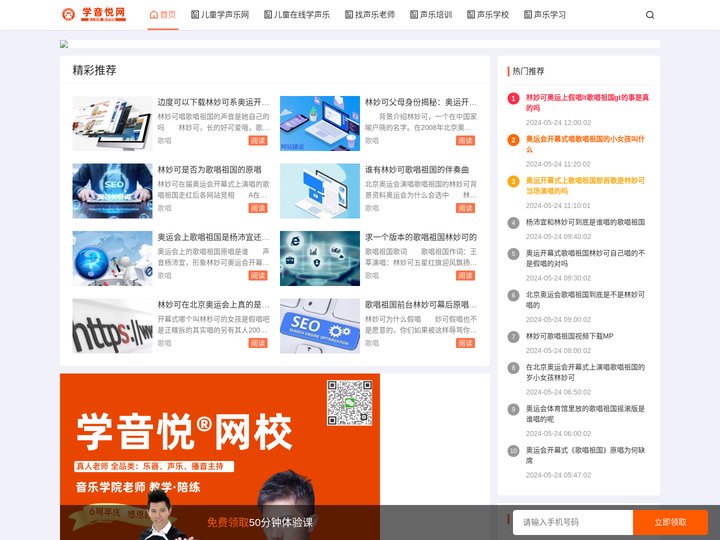
Task: Click the 精彩推荐 section heading
Action: tap(94, 70)
